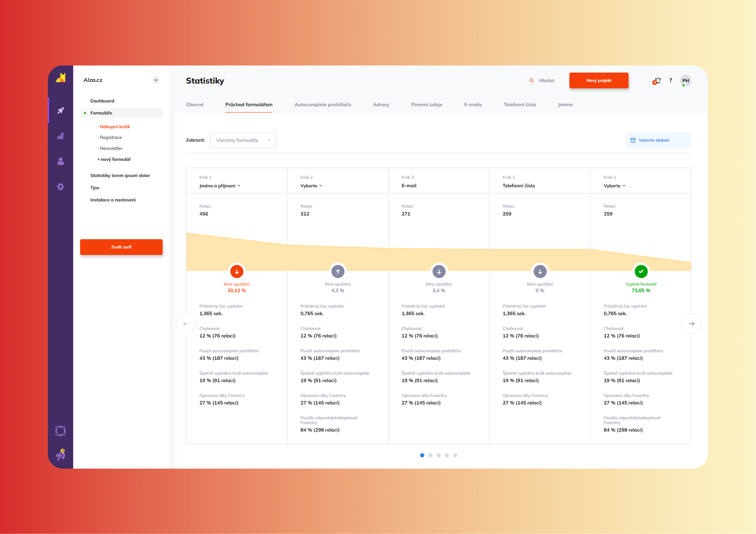
Task: Click the red drop-off arrow in Krok 1
Action: 237,271
